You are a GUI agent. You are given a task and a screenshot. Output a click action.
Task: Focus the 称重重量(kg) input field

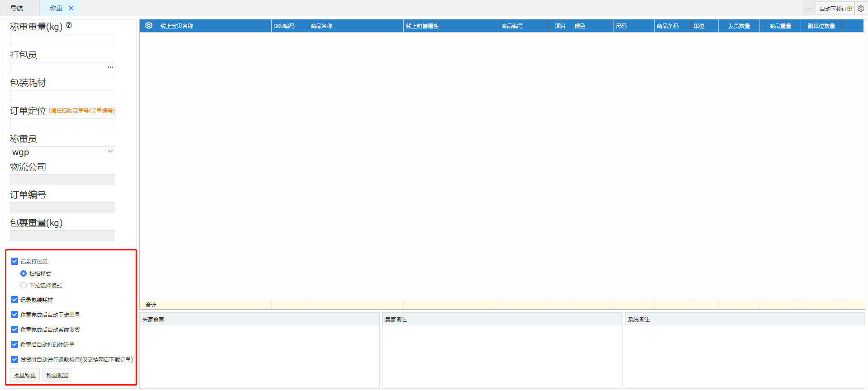(62, 40)
